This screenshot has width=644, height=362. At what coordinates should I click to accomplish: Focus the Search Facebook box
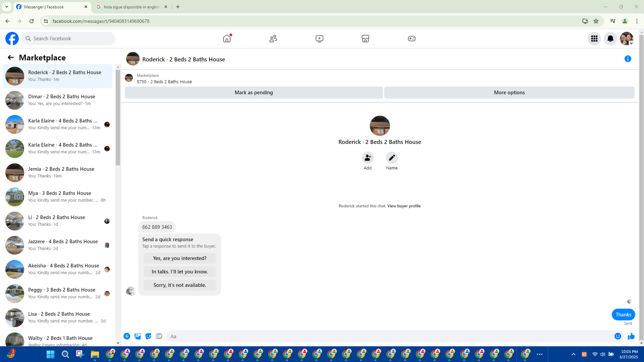(x=68, y=39)
